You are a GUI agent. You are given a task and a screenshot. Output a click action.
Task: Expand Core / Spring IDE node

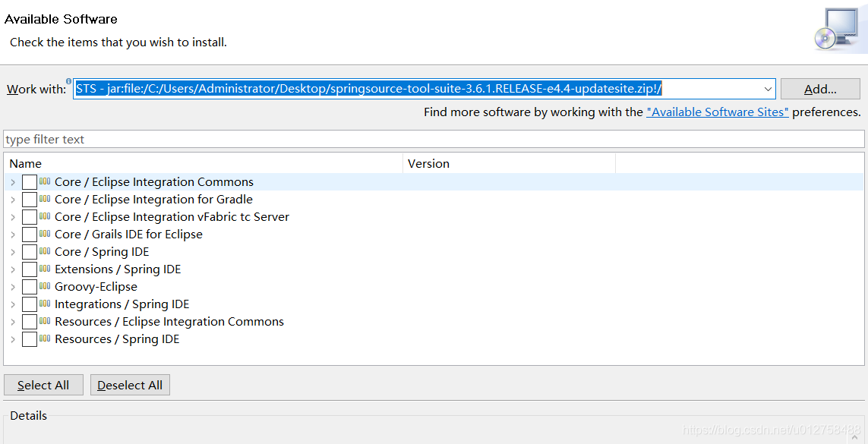[x=13, y=252]
